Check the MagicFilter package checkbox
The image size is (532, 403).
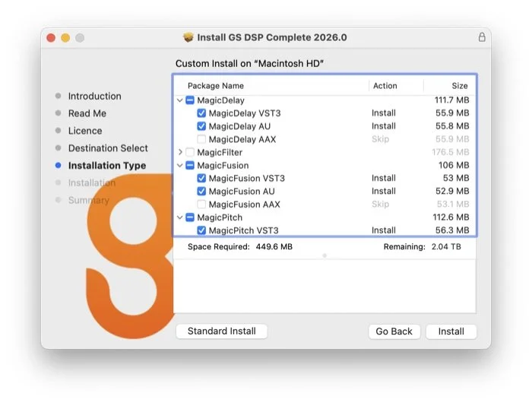[x=190, y=152]
